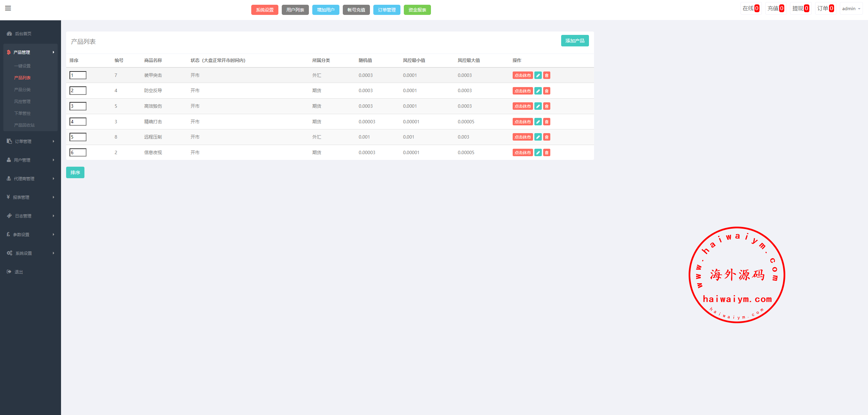Click the 退出 logout icon in sidebar
The height and width of the screenshot is (415, 868).
pyautogui.click(x=9, y=272)
